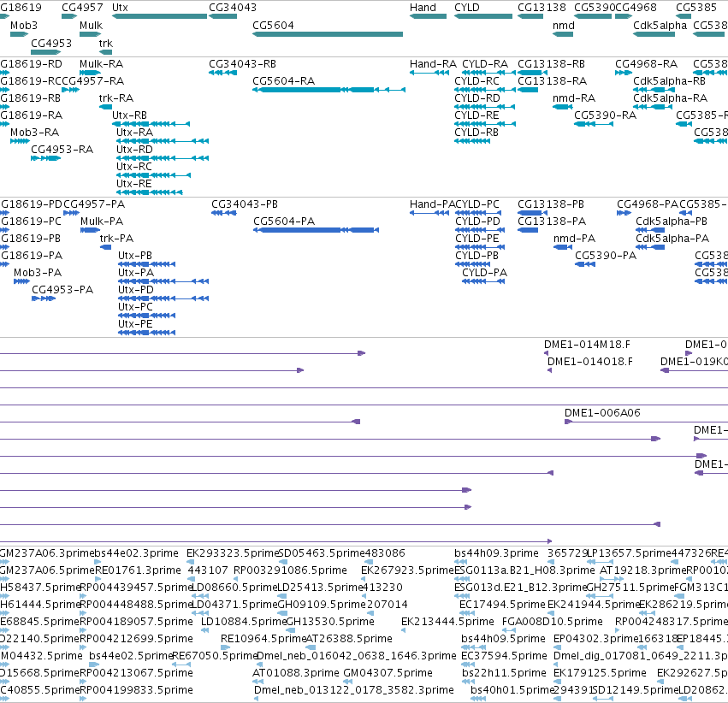This screenshot has height=703, width=728.
Task: Select transcript Utx-RE
Action: pyautogui.click(x=150, y=192)
